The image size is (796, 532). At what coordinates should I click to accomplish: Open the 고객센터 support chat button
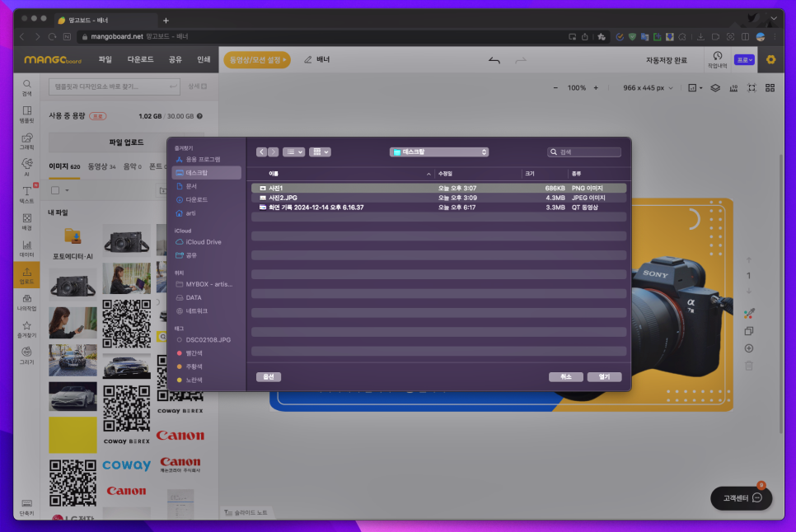(741, 498)
